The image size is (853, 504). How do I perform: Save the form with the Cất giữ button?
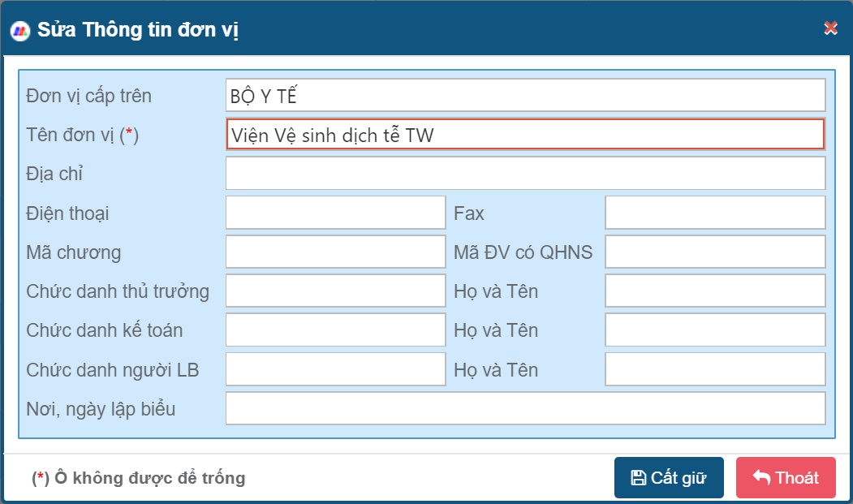669,478
